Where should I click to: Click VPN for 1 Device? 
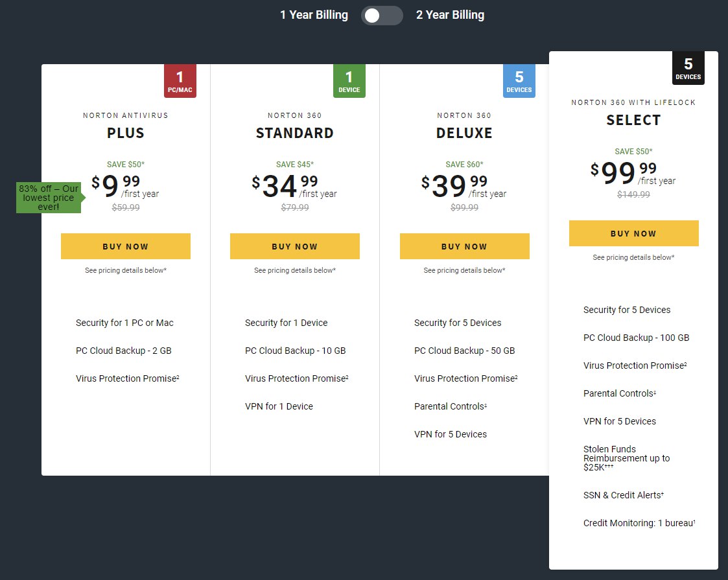tap(279, 406)
